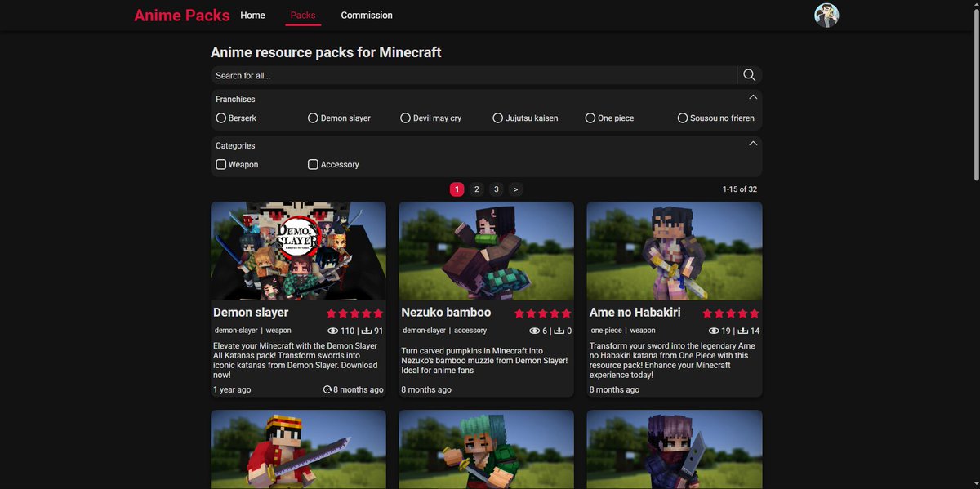Click the next page arrow button
Screen dimensions: 980x489
pos(515,189)
